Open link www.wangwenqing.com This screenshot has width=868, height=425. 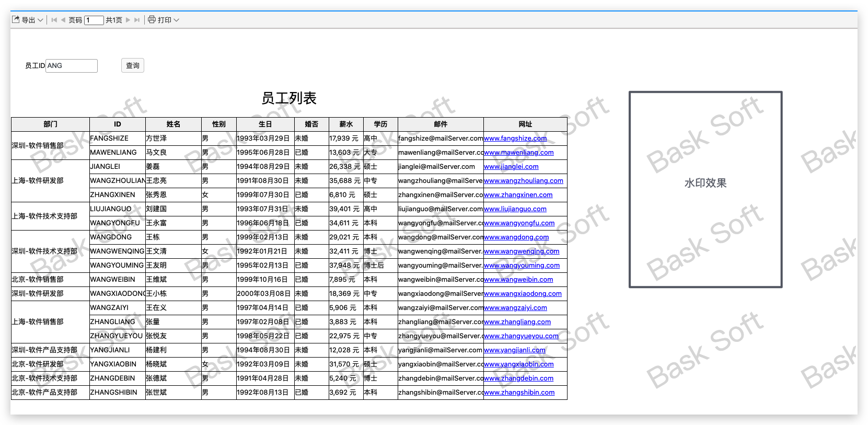pos(522,251)
